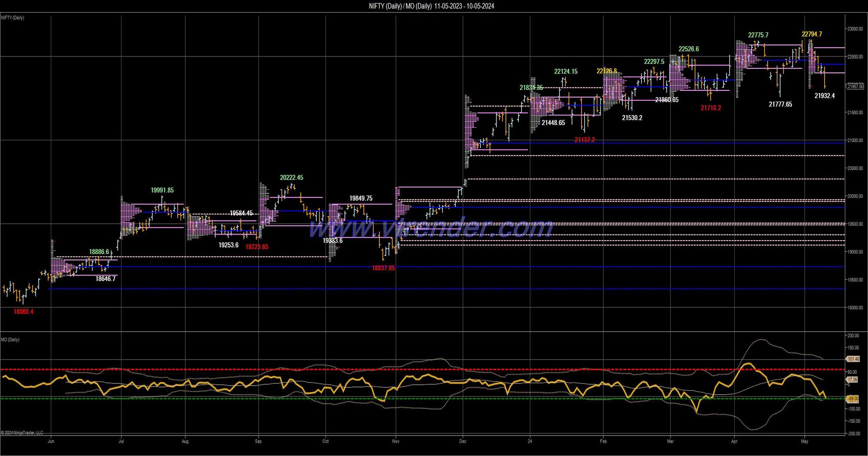Click the 24 year label on time axis
Viewport: 868px width, 456px height.
[530, 441]
